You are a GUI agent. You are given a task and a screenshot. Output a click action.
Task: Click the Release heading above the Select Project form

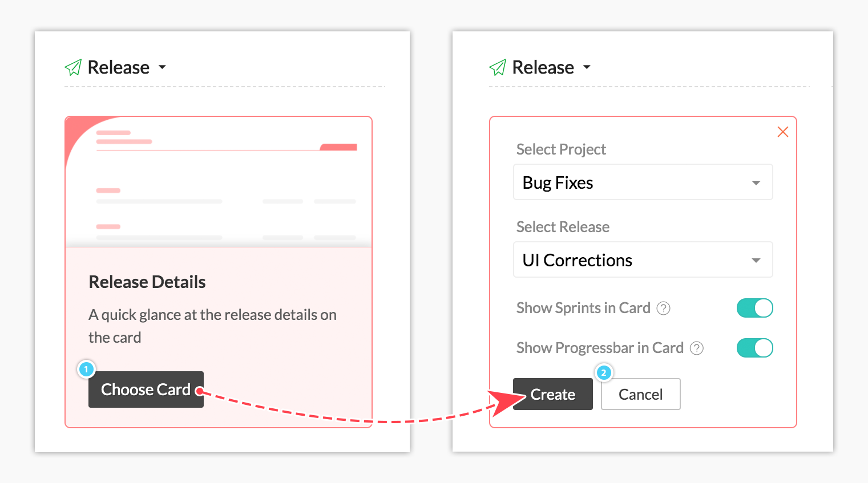click(x=543, y=67)
